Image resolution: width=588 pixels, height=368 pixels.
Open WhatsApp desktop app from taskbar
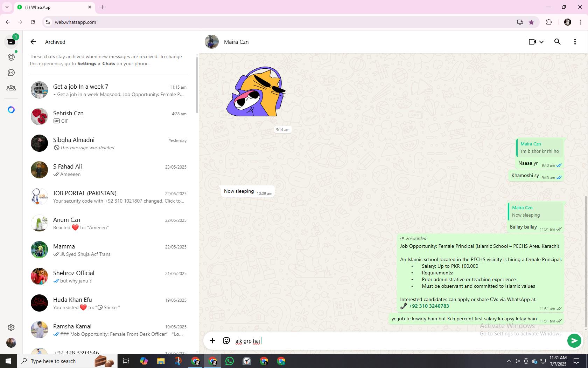230,361
